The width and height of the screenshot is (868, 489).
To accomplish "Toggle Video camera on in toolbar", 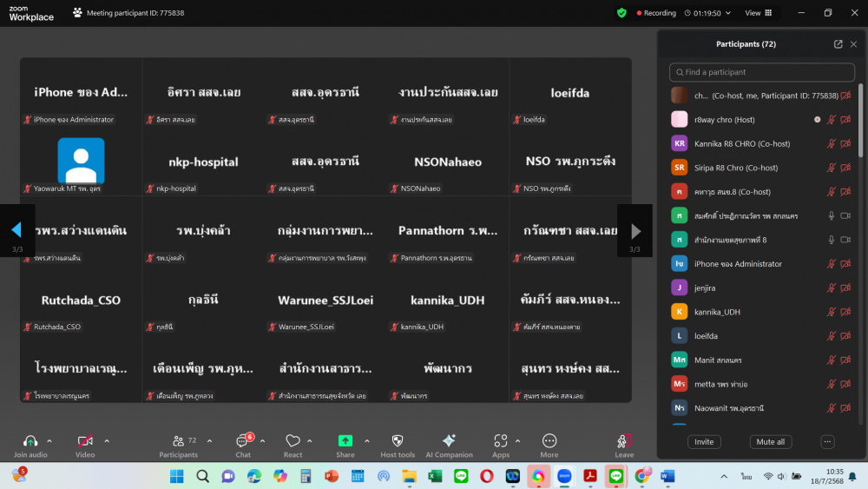I will (x=85, y=441).
